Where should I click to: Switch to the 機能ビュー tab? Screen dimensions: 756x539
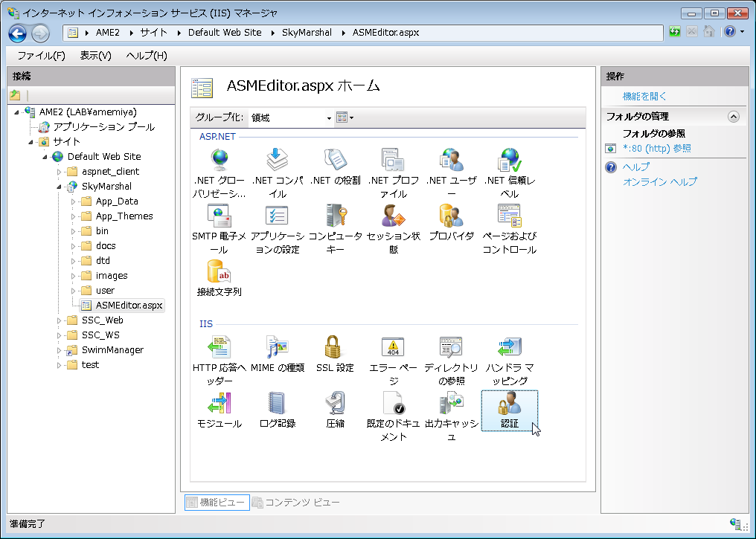[x=217, y=503]
